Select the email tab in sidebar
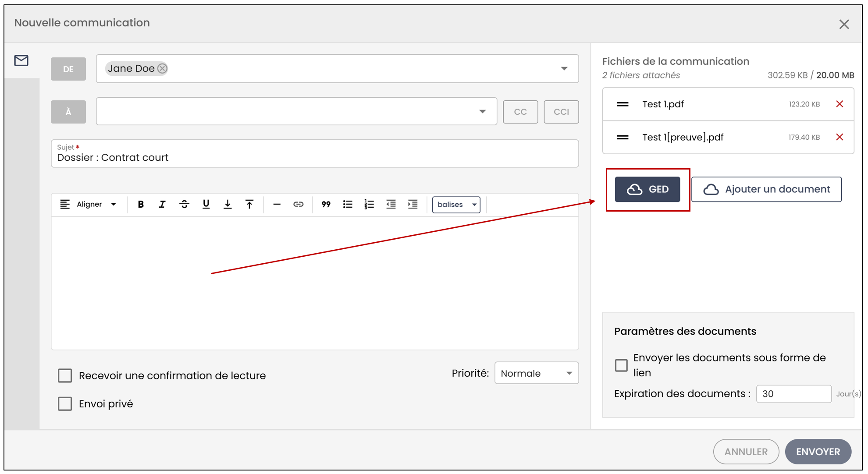Screen dimensions: 868x474 (x=21, y=60)
